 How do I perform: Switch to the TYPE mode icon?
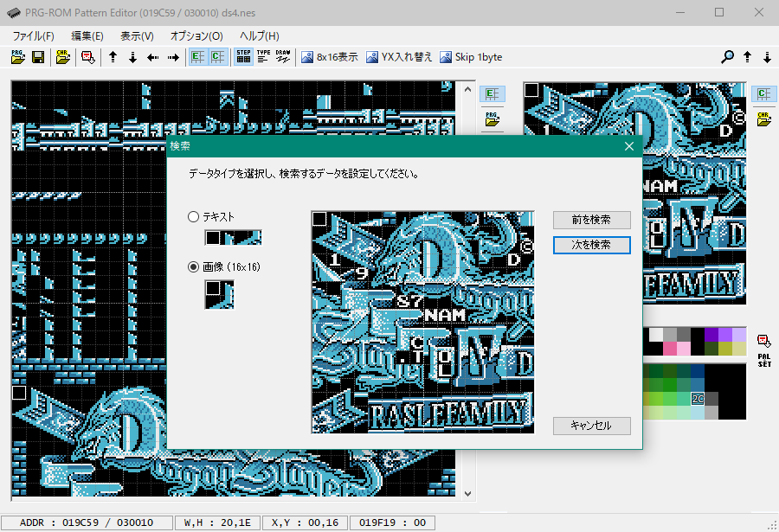click(x=263, y=57)
